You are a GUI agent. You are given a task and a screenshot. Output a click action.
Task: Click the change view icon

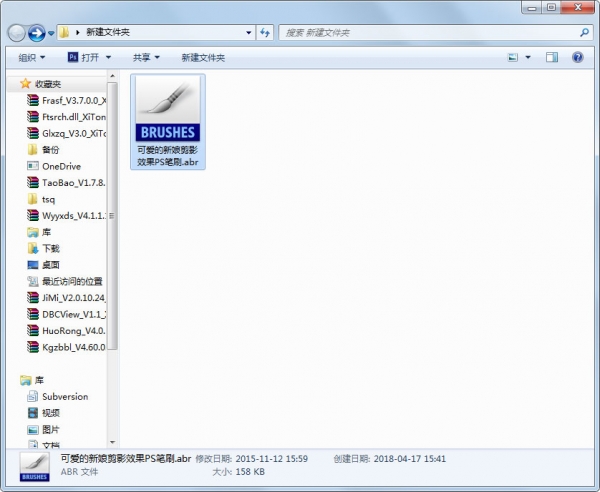click(512, 57)
